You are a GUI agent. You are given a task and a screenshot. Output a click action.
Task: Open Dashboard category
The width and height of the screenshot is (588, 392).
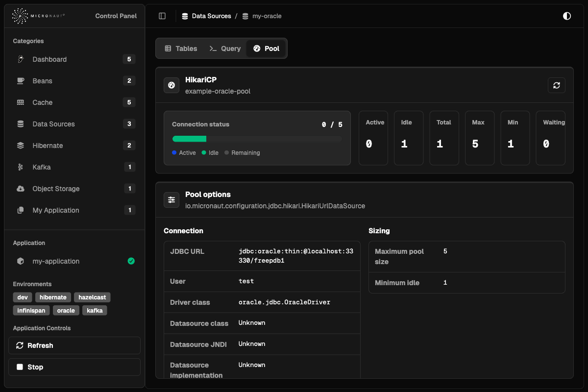(x=74, y=59)
